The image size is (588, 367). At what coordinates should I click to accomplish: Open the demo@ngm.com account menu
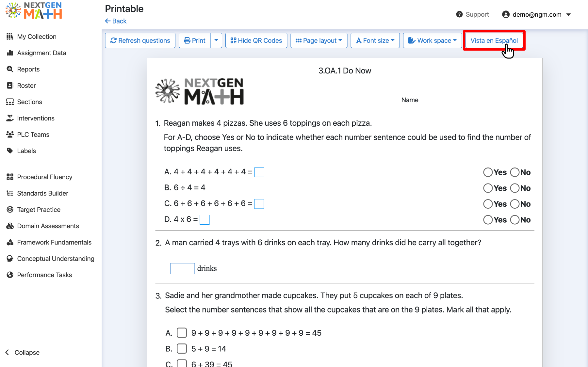coord(537,14)
